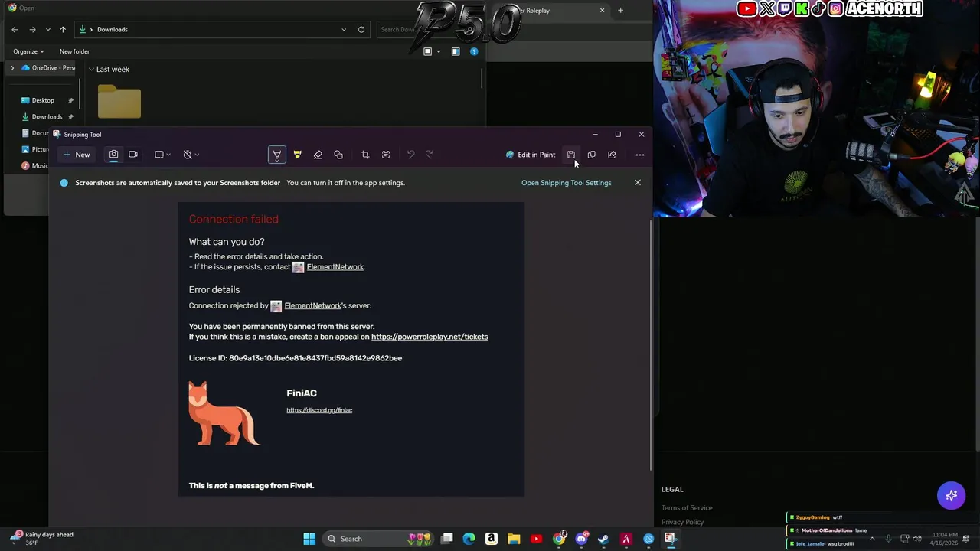Viewport: 980px width, 551px height.
Task: Open recent locations dropdown in Open dialog
Action: pos(48,29)
